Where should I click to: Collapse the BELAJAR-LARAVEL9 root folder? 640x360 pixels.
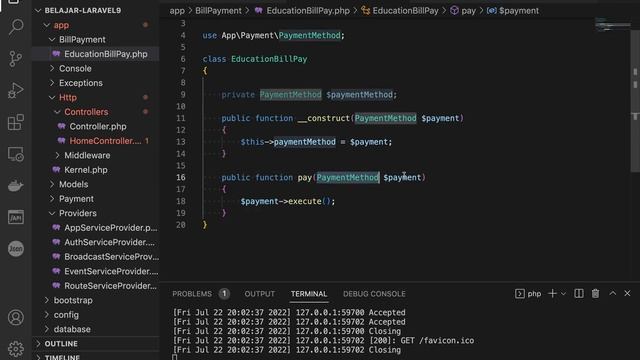(82, 11)
